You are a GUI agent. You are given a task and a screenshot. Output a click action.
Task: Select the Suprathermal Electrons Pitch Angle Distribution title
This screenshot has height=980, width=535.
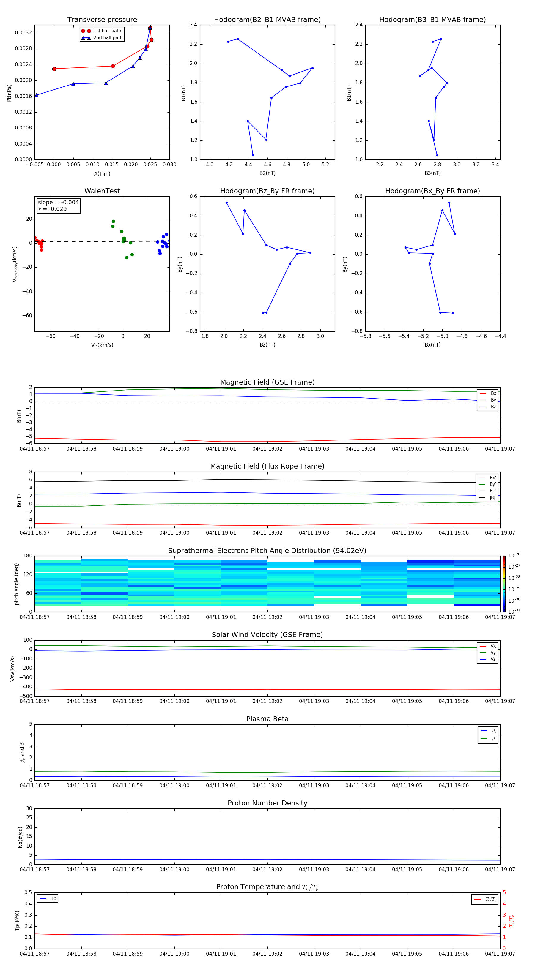point(267,551)
